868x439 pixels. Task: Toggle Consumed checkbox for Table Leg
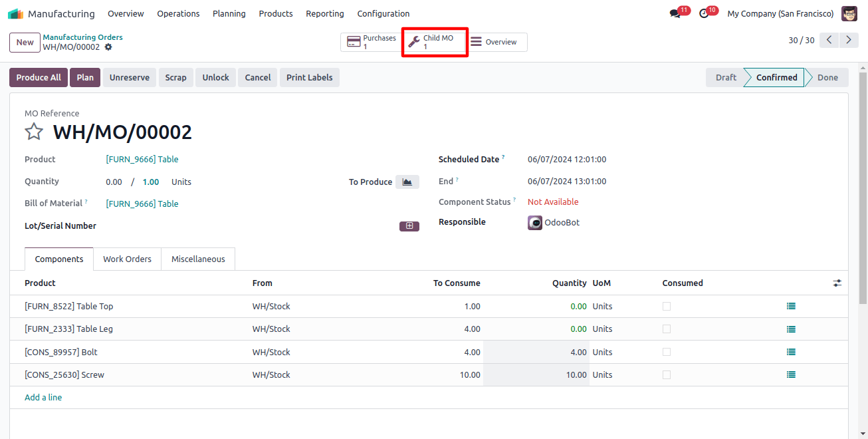[x=667, y=329]
